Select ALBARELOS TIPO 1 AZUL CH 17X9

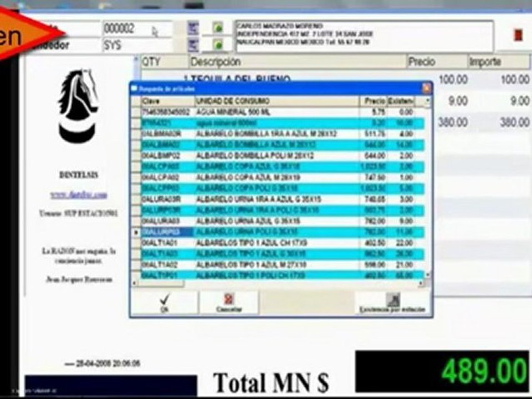pos(282,243)
